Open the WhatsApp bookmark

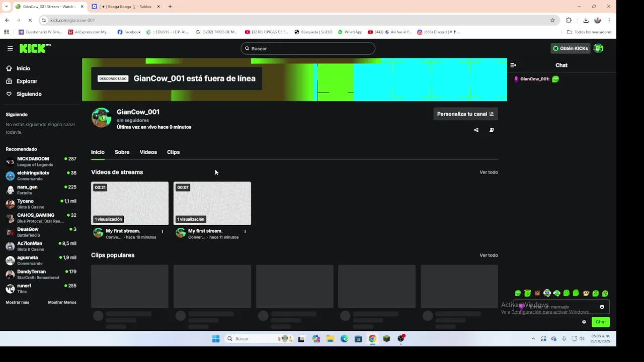(350, 32)
